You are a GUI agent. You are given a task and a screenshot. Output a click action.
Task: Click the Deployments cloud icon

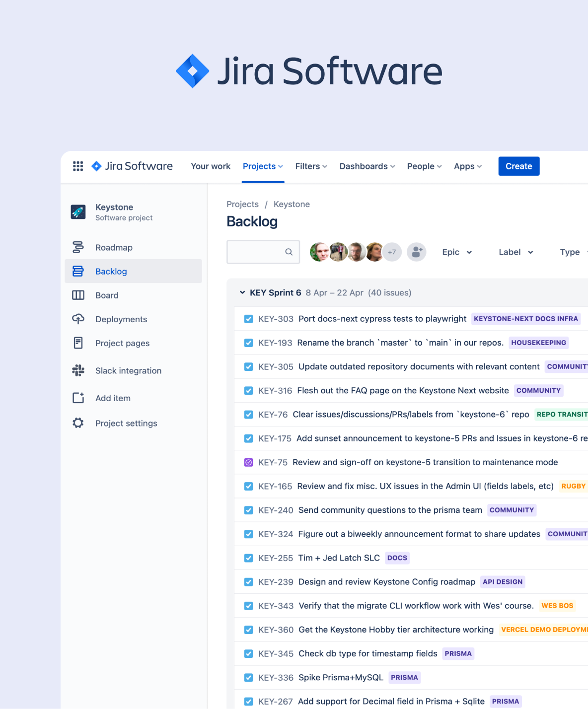click(x=78, y=319)
